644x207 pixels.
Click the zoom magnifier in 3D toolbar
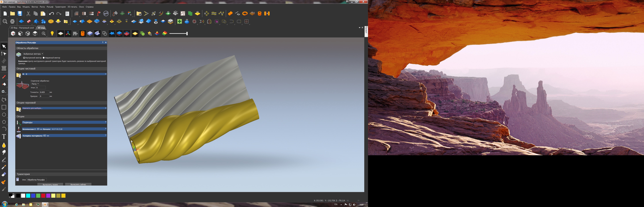(44, 33)
